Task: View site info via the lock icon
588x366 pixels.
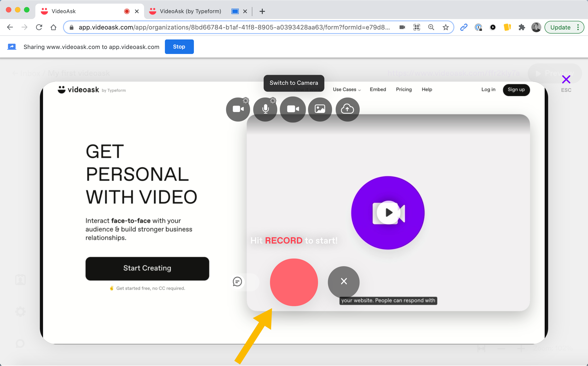Action: (x=71, y=27)
